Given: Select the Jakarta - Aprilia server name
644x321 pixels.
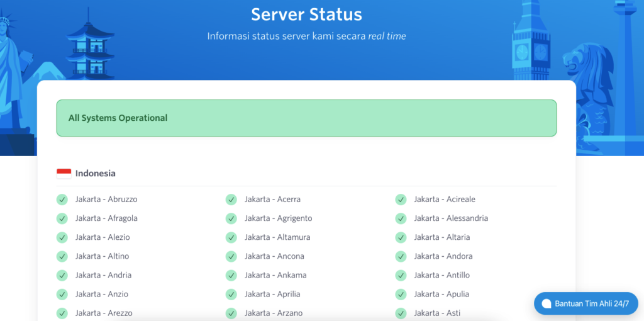Looking at the screenshot, I should 272,294.
